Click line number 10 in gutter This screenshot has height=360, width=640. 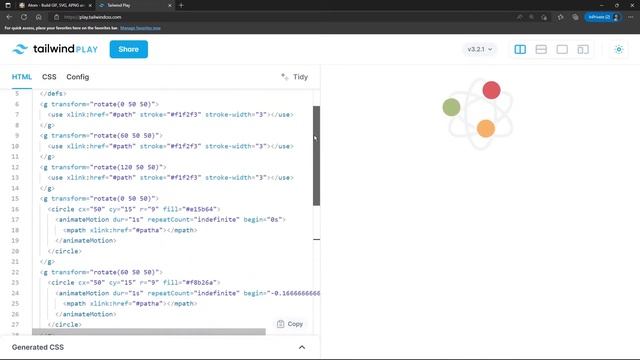[x=15, y=146]
